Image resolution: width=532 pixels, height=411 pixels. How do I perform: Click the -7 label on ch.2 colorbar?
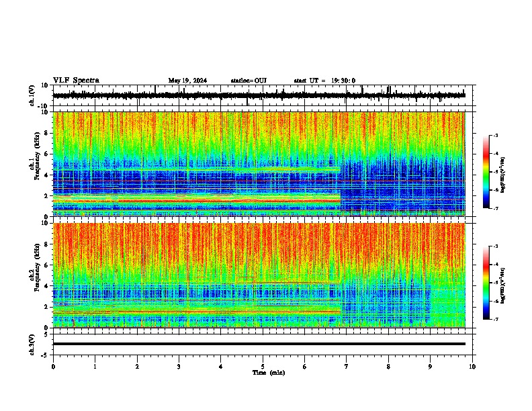pos(496,319)
